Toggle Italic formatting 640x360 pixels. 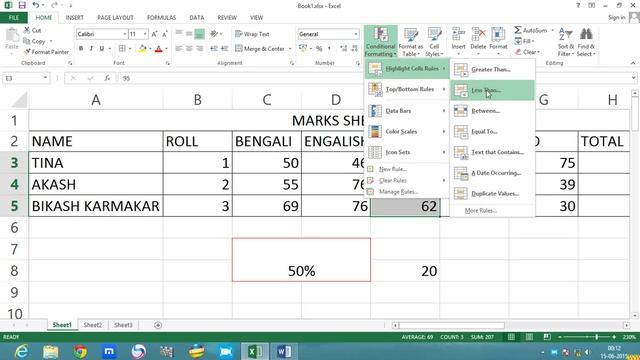91,49
